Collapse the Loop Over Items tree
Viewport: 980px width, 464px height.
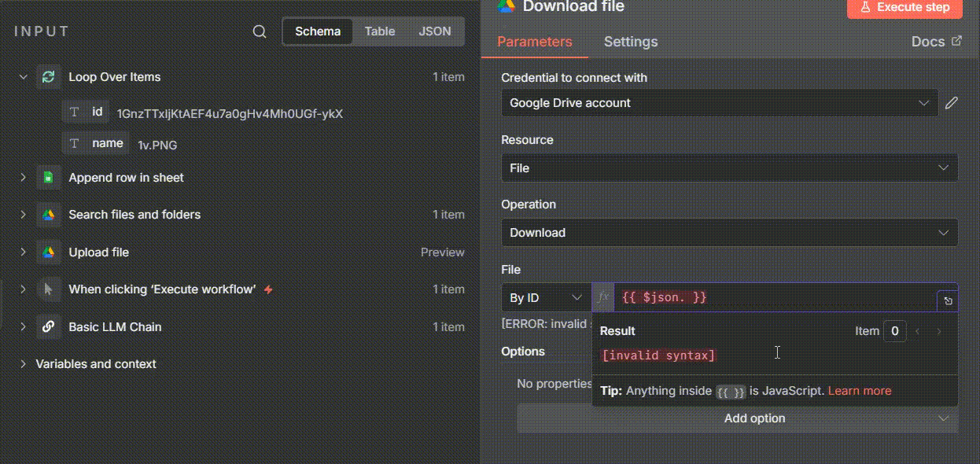click(24, 77)
